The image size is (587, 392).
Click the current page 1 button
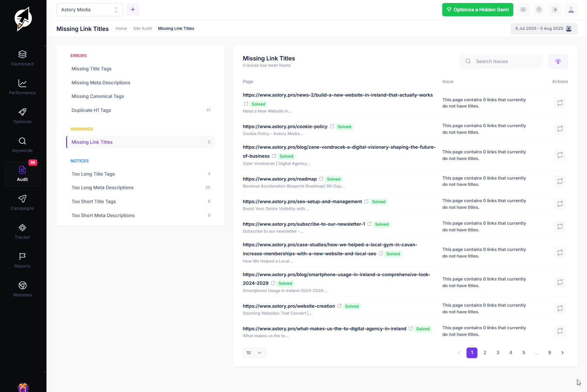click(x=472, y=353)
